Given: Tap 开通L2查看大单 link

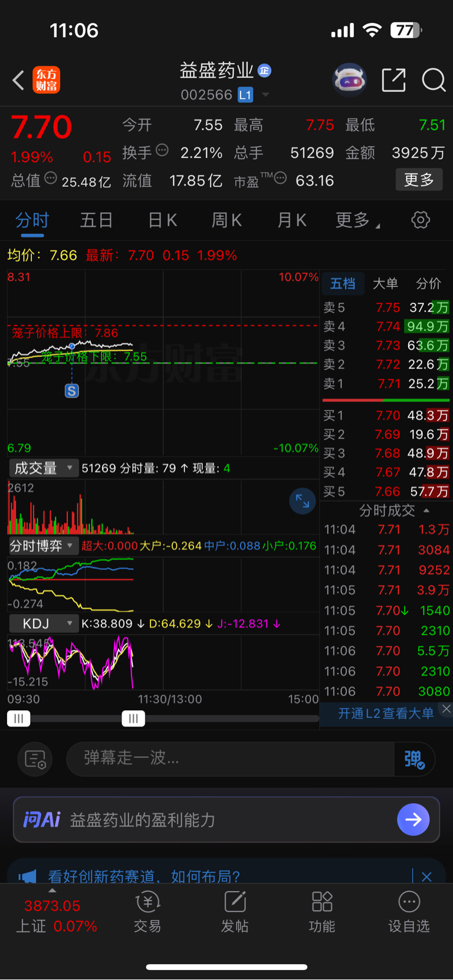Looking at the screenshot, I should [x=386, y=713].
